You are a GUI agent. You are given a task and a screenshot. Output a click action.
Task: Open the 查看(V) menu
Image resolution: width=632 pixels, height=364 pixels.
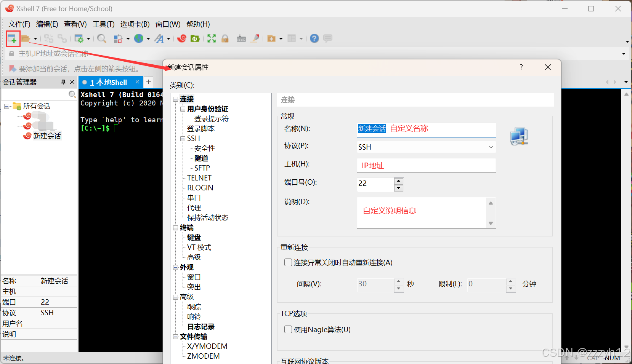click(x=75, y=24)
